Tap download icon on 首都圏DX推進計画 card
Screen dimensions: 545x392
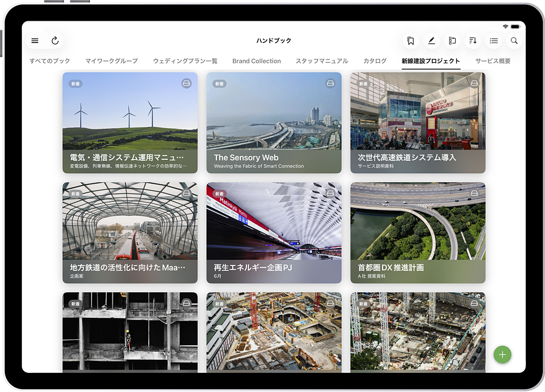coord(474,194)
